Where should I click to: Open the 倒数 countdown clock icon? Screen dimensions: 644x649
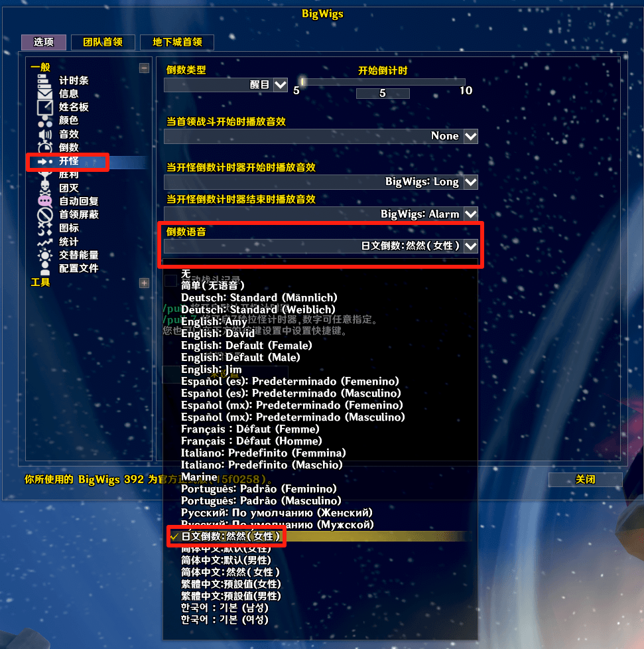(44, 147)
